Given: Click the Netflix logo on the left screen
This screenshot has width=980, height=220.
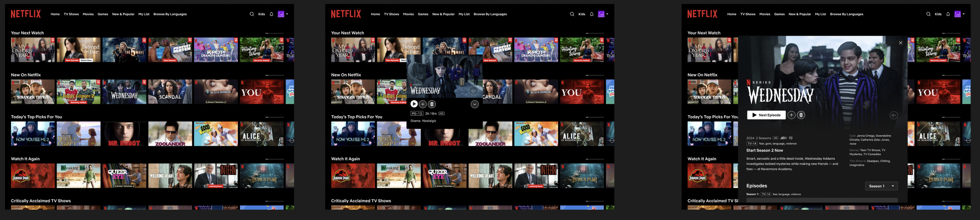Looking at the screenshot, I should 26,14.
